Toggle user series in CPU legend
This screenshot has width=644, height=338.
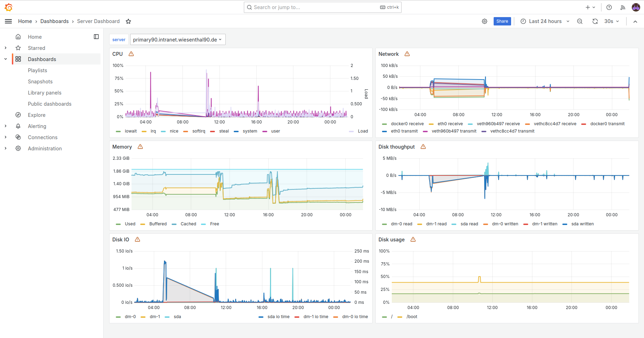click(276, 131)
